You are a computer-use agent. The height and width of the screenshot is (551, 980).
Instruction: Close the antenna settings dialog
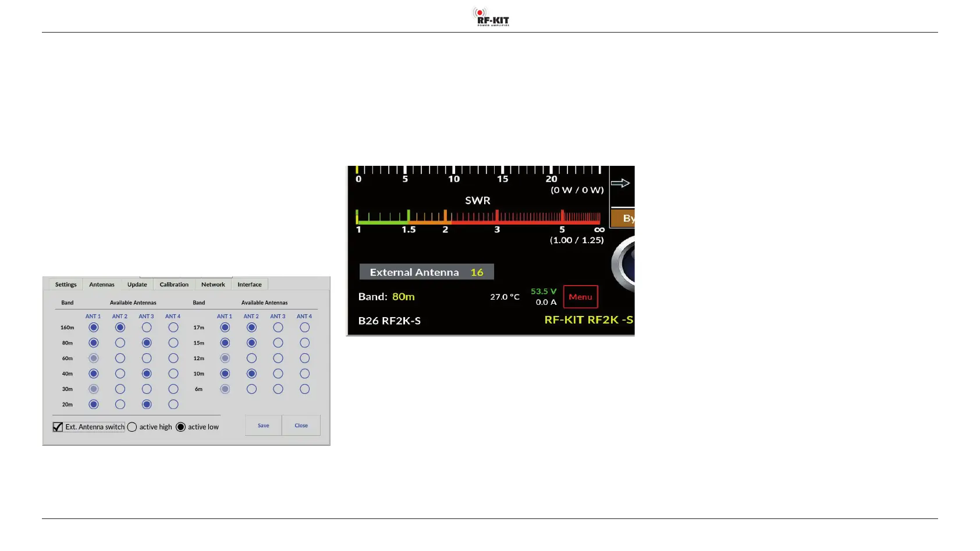pos(301,425)
